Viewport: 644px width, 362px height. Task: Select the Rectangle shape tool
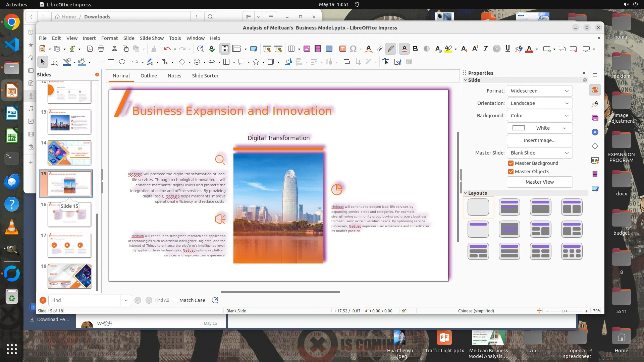click(111, 62)
